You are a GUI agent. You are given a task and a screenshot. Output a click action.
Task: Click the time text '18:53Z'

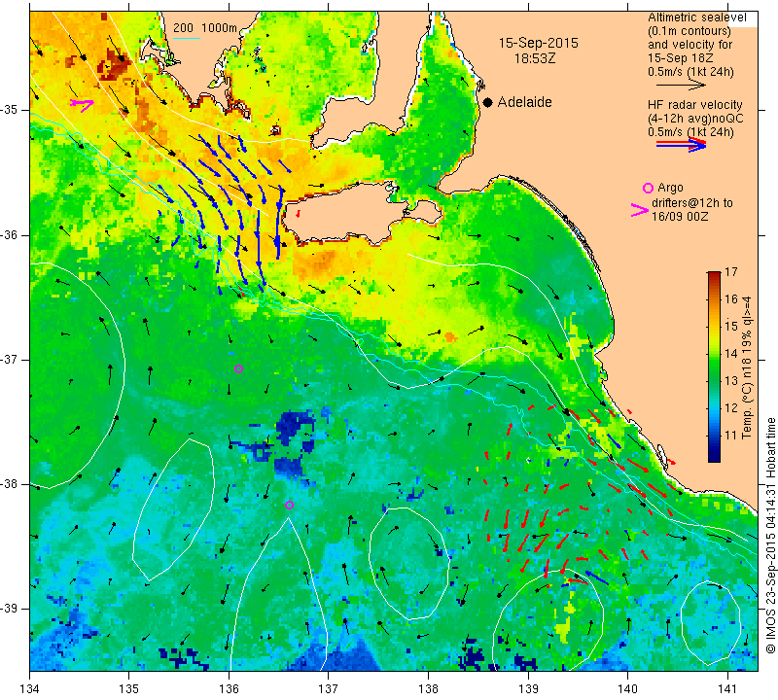[534, 58]
